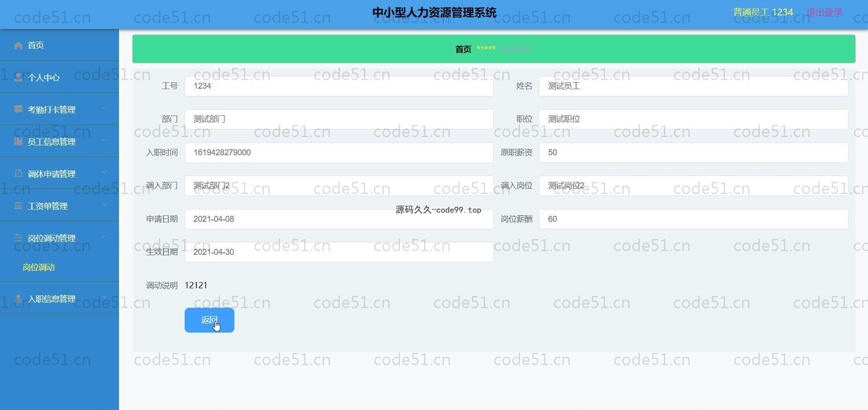Click the sliders icon beside 岗位调动管理
The image size is (868, 410).
click(19, 238)
